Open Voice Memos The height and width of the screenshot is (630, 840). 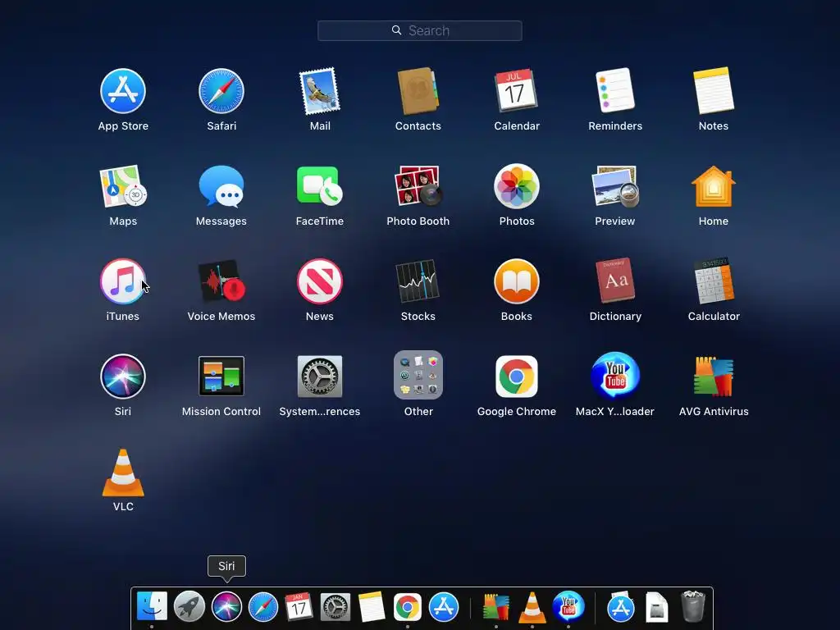pos(221,281)
